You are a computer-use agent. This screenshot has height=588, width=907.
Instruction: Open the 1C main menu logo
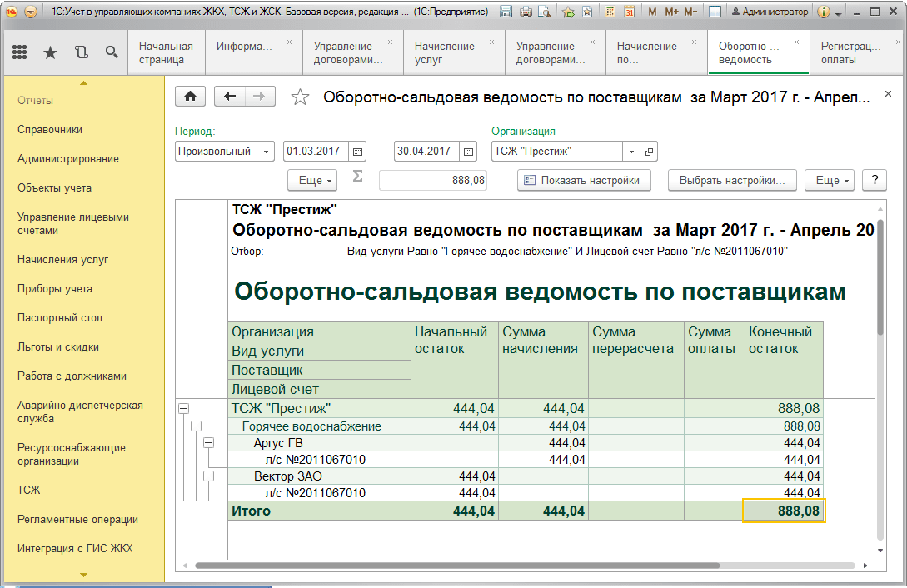[x=12, y=12]
